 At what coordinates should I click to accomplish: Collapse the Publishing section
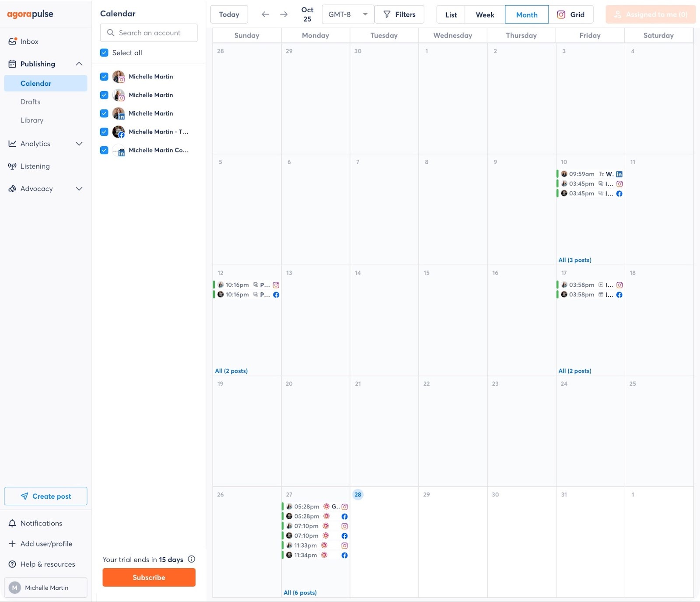click(79, 64)
